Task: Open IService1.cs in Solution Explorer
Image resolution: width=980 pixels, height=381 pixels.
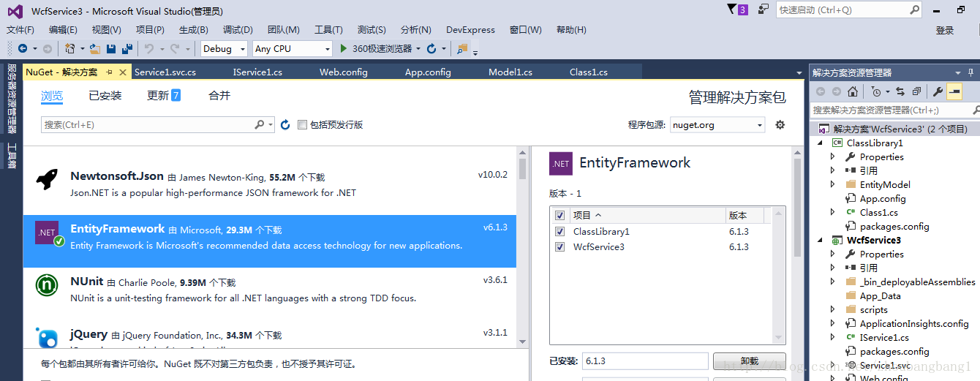Action: (884, 338)
